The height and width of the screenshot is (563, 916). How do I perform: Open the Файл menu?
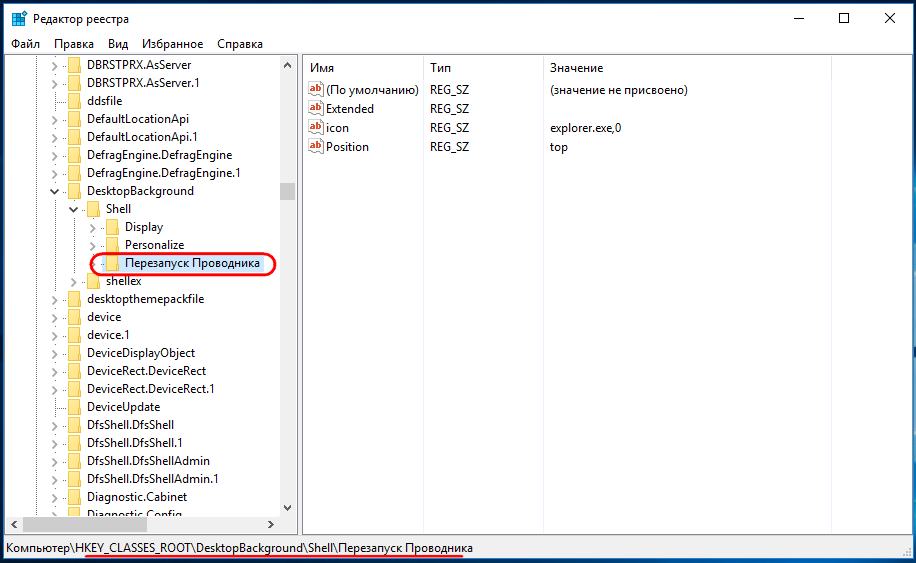(x=26, y=44)
